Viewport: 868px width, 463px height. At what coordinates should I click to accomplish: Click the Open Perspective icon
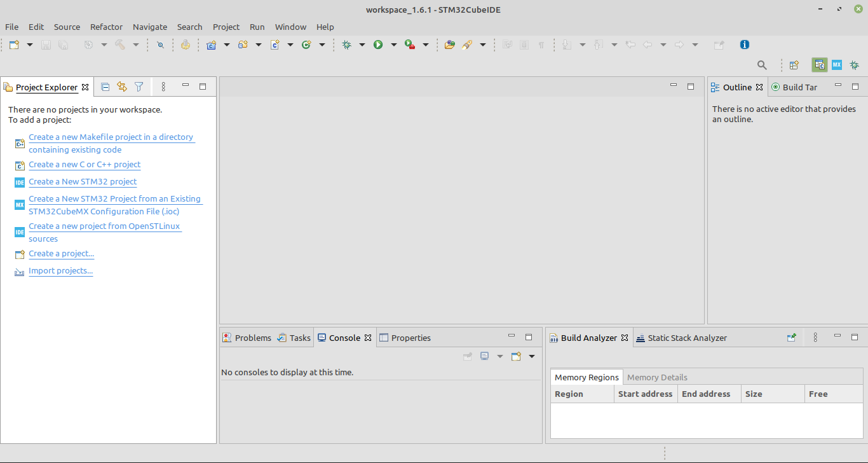[794, 65]
